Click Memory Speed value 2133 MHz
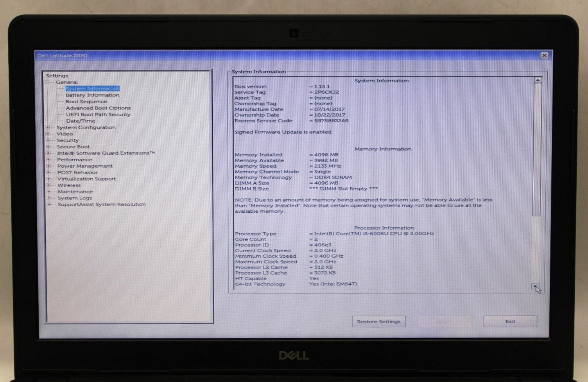This screenshot has width=588, height=382. 327,166
